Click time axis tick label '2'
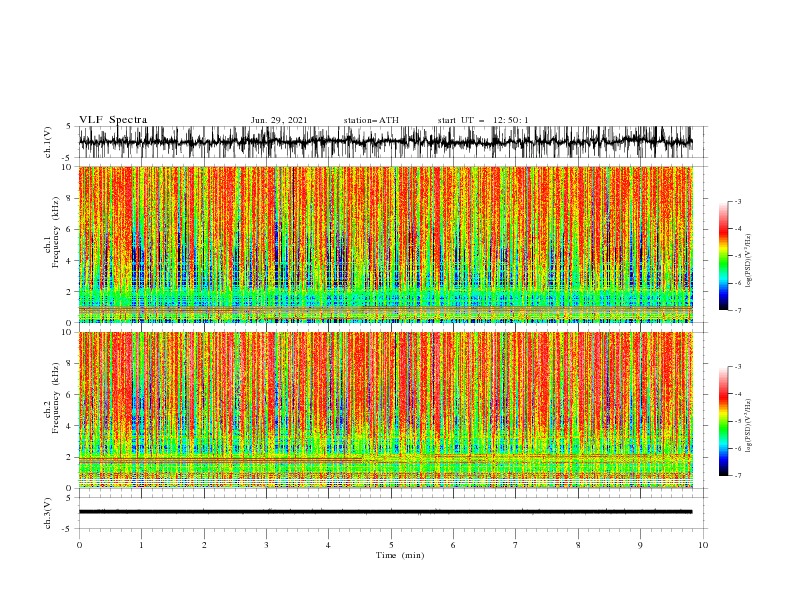This screenshot has width=792, height=612. coord(204,545)
